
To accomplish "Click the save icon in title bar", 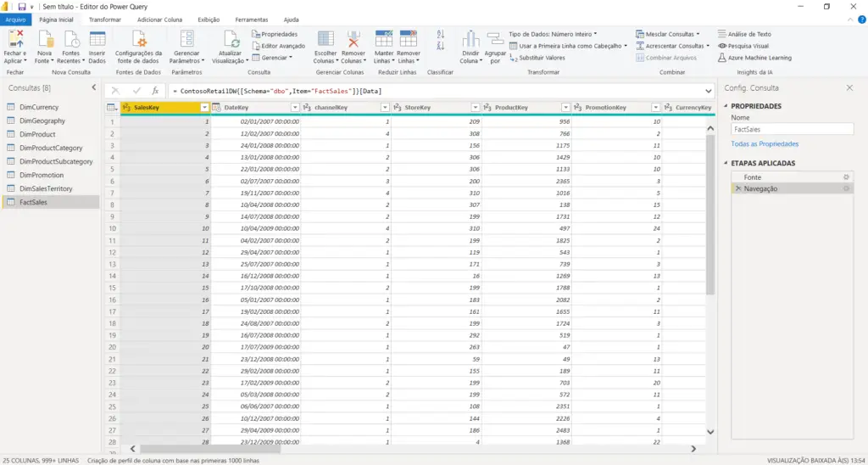I will (x=22, y=7).
